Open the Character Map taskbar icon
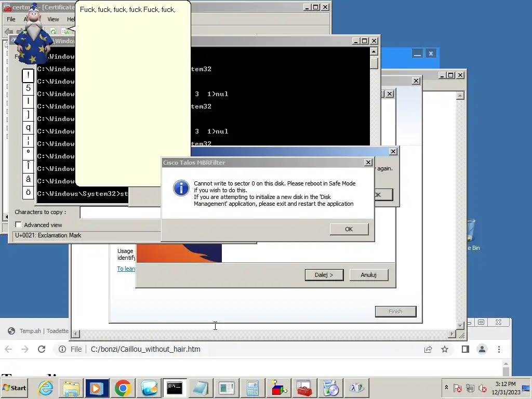Image resolution: width=532 pixels, height=399 pixels. 356,388
